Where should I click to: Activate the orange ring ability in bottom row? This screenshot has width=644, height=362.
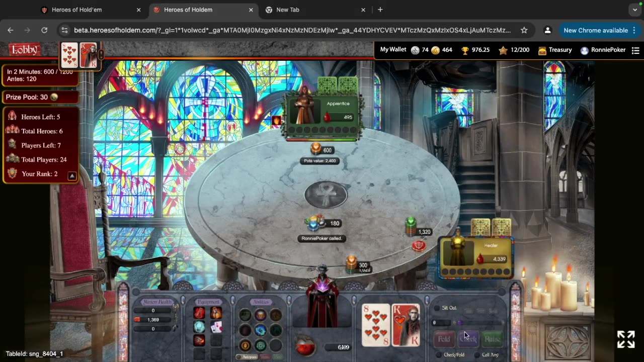pyautogui.click(x=245, y=345)
